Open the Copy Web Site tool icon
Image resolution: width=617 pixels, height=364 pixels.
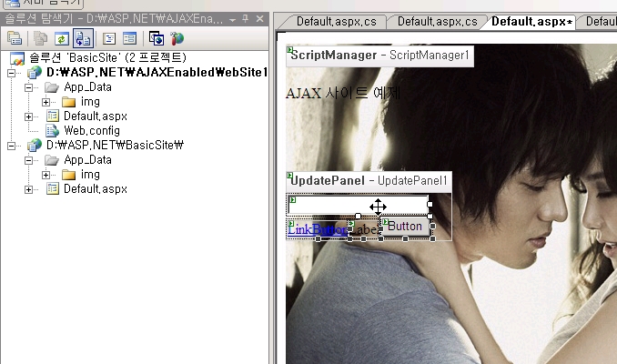[157, 38]
